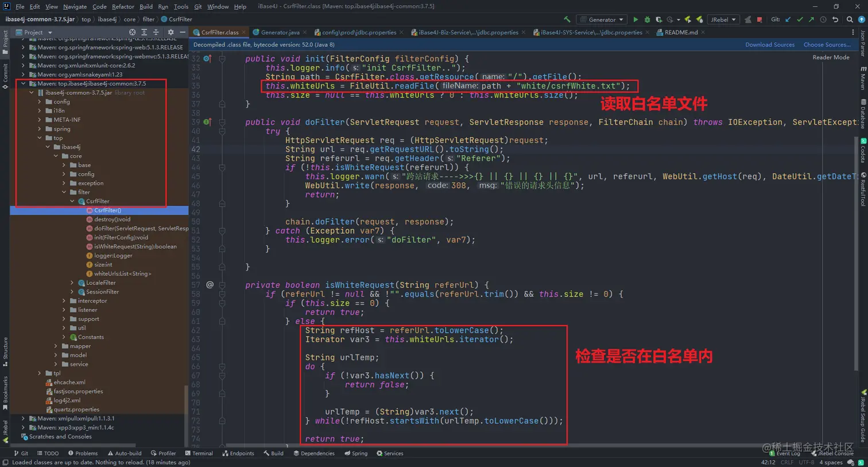
Task: Open the profiler run options dropdown arrow
Action: (679, 20)
